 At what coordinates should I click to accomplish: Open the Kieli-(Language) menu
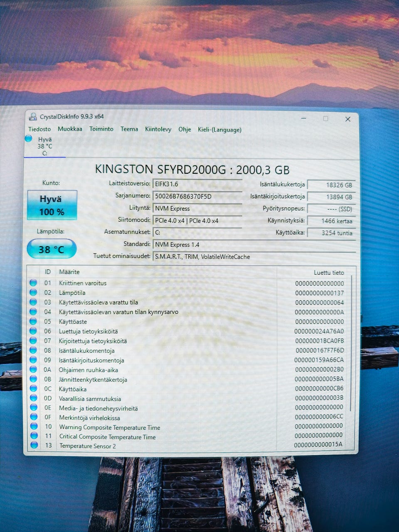coord(219,130)
